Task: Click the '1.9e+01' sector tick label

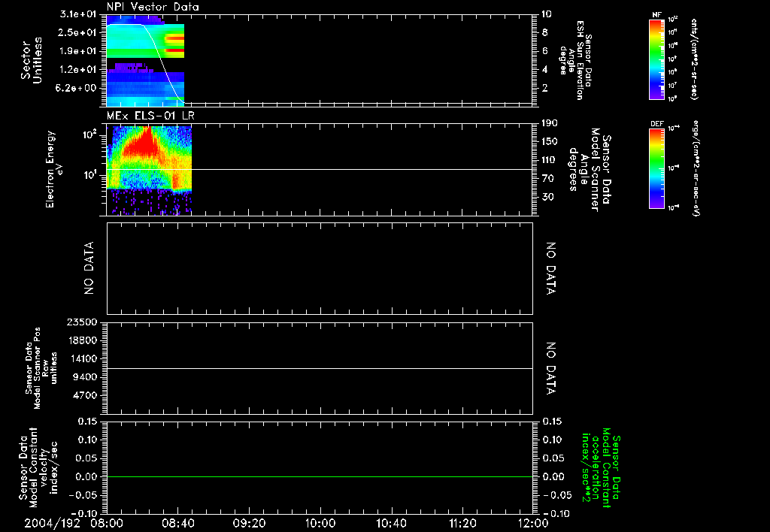Action: (77, 51)
